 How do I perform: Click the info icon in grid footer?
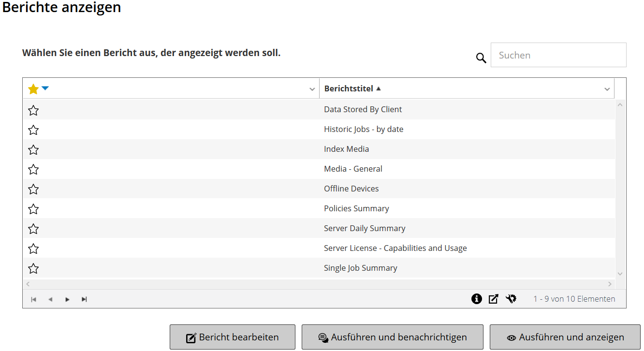pos(477,299)
